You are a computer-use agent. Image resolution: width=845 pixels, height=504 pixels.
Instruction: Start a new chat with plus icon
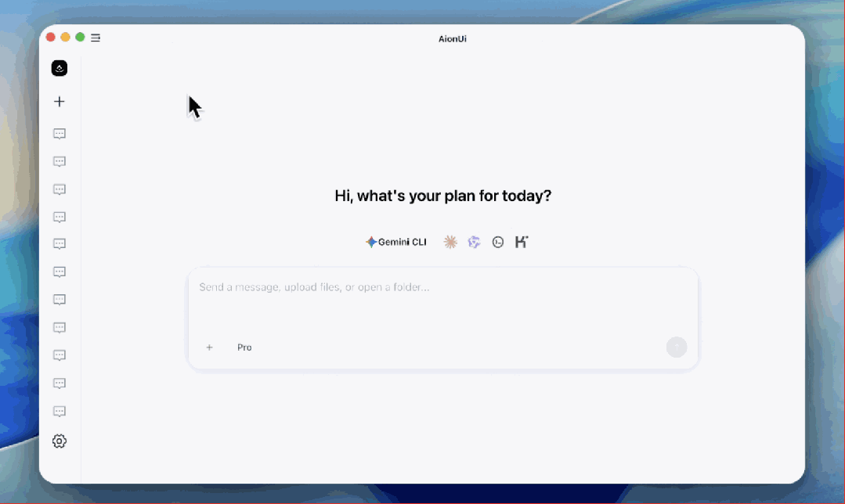60,101
